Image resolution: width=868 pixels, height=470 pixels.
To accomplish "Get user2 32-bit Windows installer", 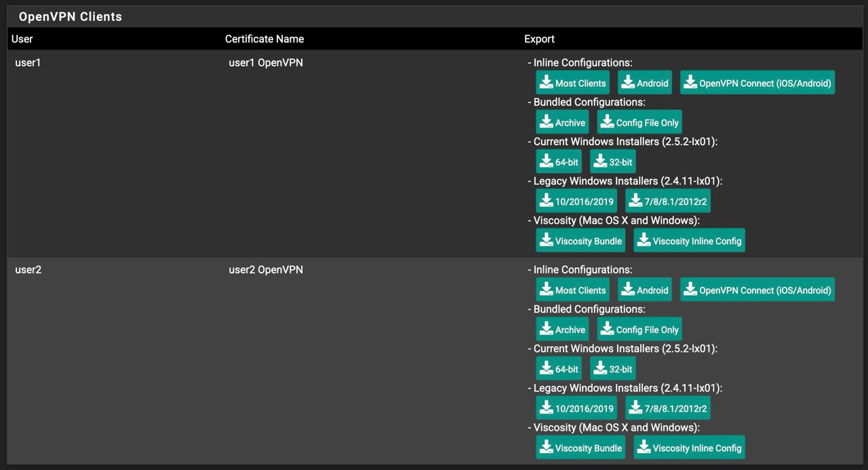I will (x=613, y=368).
